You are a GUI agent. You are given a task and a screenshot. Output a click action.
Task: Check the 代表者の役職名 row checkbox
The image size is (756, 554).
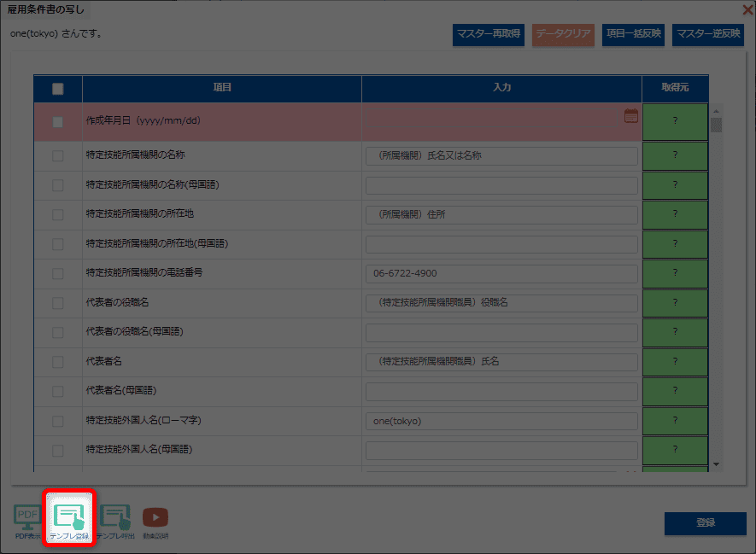coord(58,303)
